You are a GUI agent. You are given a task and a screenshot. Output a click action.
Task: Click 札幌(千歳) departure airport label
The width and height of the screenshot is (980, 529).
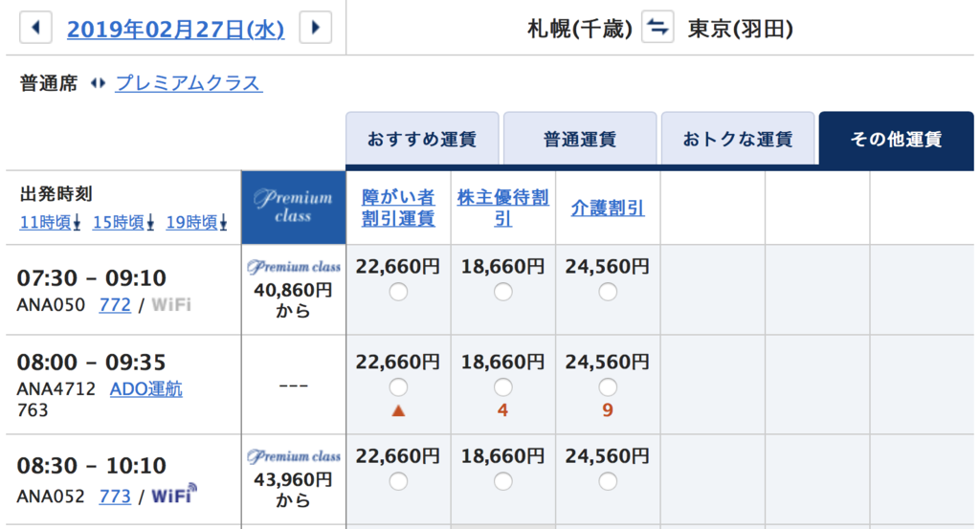[580, 29]
